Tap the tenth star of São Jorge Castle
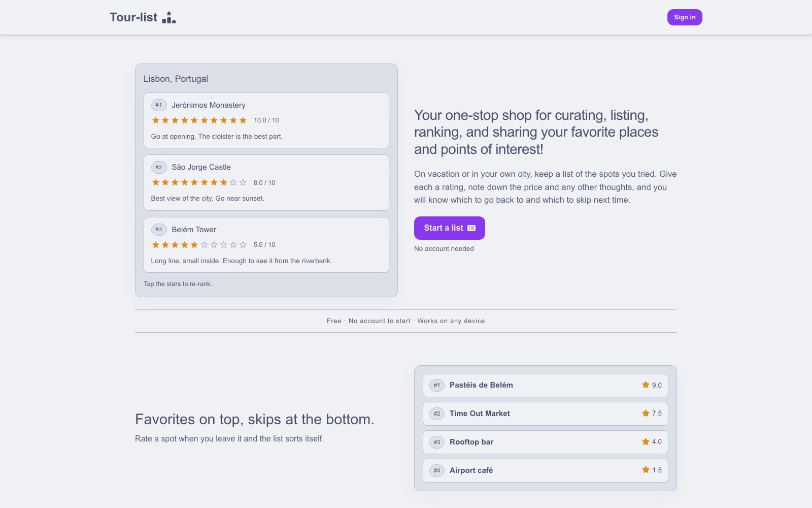The width and height of the screenshot is (812, 508). coord(243,182)
